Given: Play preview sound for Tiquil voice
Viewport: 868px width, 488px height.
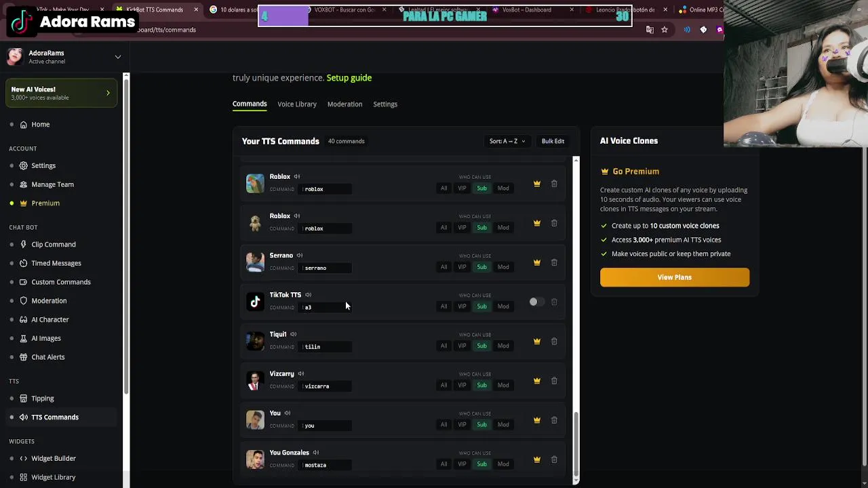Looking at the screenshot, I should pos(294,334).
